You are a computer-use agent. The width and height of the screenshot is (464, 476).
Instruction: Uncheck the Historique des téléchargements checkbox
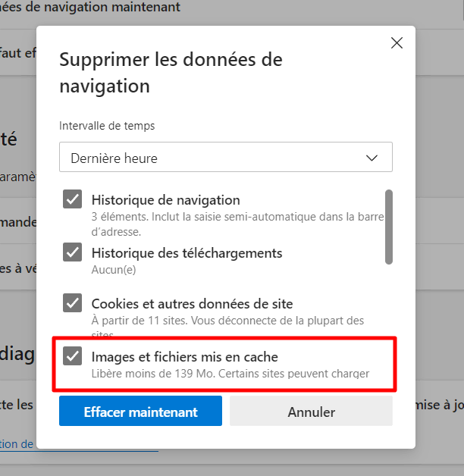click(73, 252)
